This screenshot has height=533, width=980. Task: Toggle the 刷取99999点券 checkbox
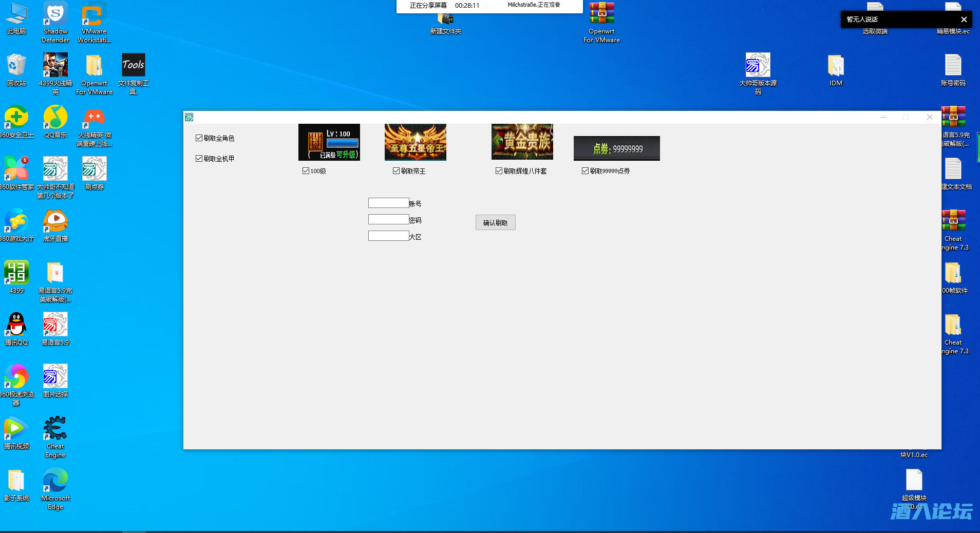tap(585, 171)
